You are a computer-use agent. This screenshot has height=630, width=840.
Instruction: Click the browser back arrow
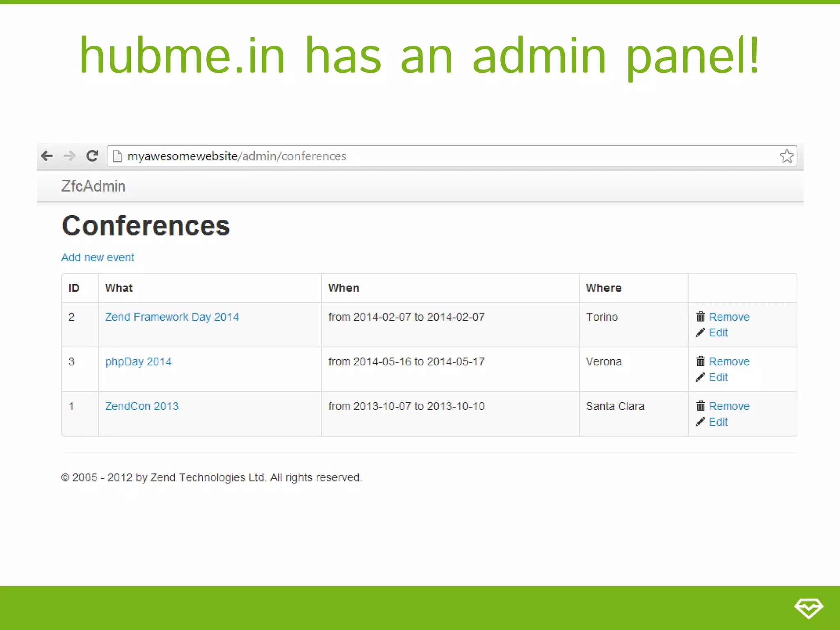pyautogui.click(x=47, y=156)
